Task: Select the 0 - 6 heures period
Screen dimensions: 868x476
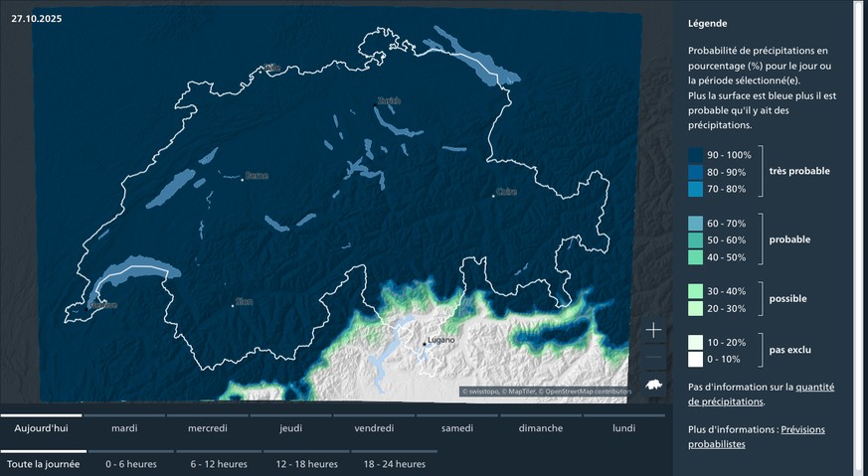Action: pyautogui.click(x=129, y=464)
